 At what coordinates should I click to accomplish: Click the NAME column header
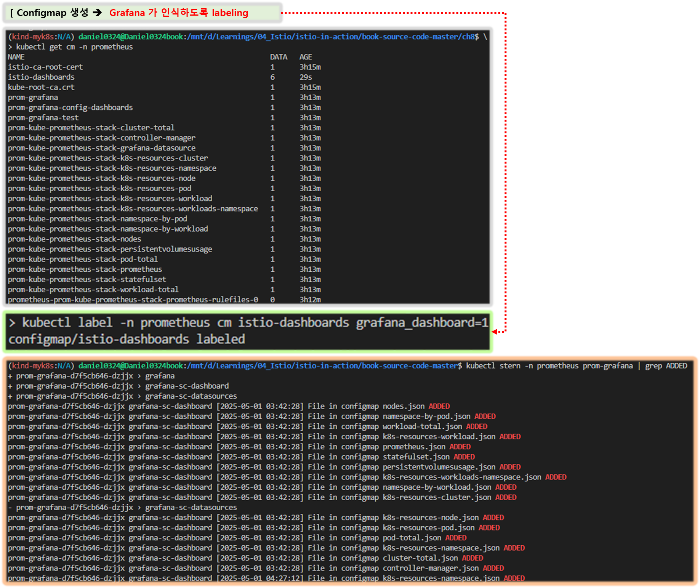(16, 57)
